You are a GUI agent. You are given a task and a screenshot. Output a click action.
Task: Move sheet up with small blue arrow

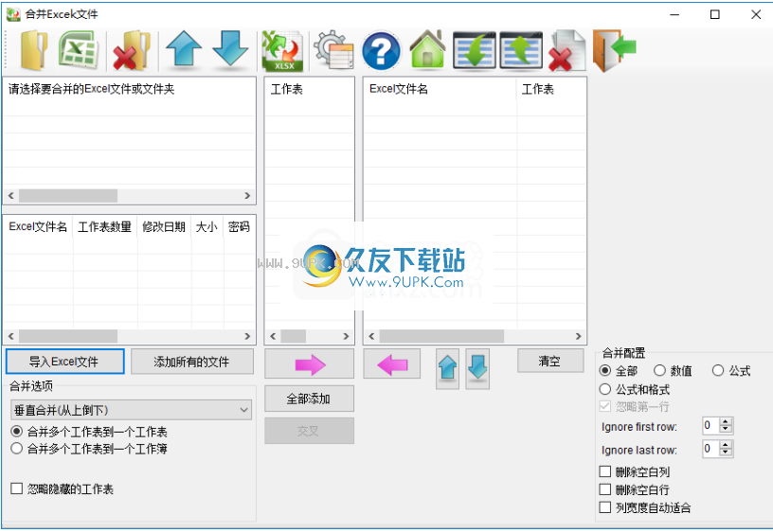click(448, 368)
